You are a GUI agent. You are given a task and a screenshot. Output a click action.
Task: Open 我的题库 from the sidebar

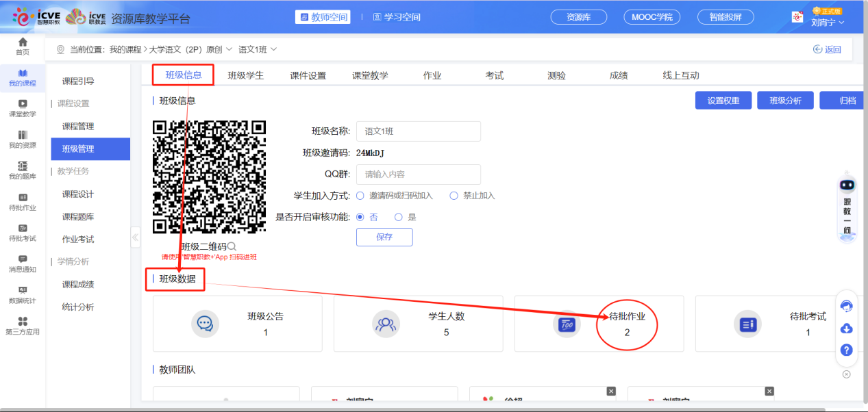pyautogui.click(x=21, y=168)
